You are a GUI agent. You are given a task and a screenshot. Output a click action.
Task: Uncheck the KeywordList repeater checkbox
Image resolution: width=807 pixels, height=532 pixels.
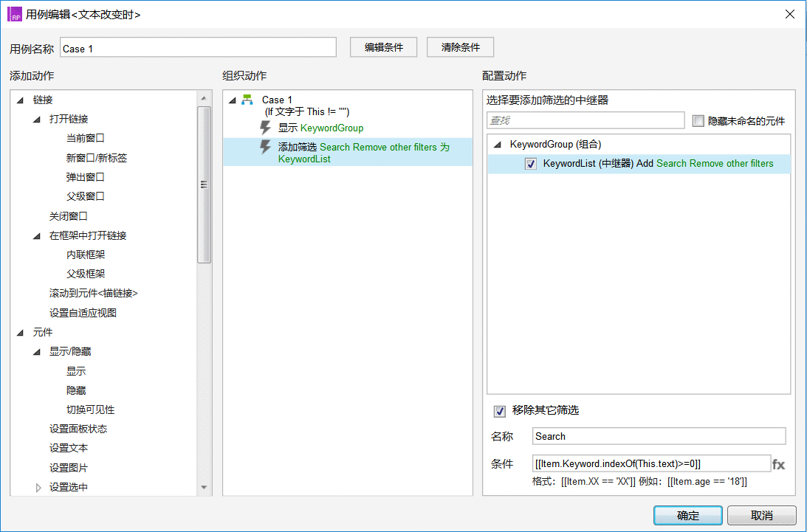click(531, 164)
